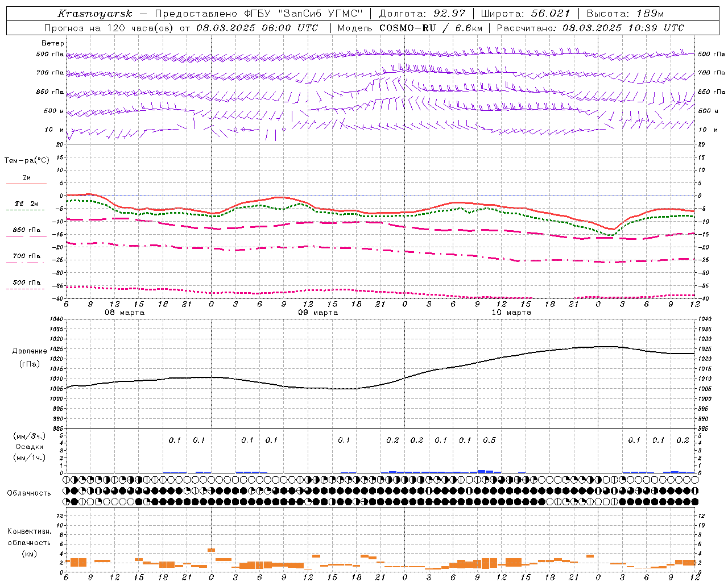
Task: Click the 'Ветер' wind panel label
Action: click(53, 43)
